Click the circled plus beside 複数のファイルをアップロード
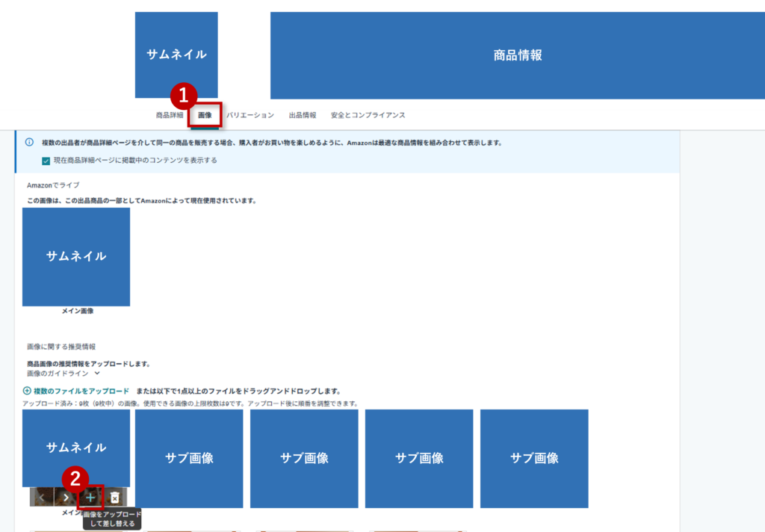The height and width of the screenshot is (532, 765). pyautogui.click(x=27, y=389)
